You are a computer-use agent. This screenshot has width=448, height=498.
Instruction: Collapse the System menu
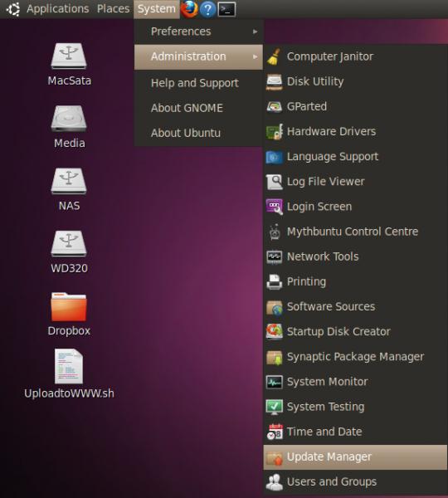tap(157, 9)
